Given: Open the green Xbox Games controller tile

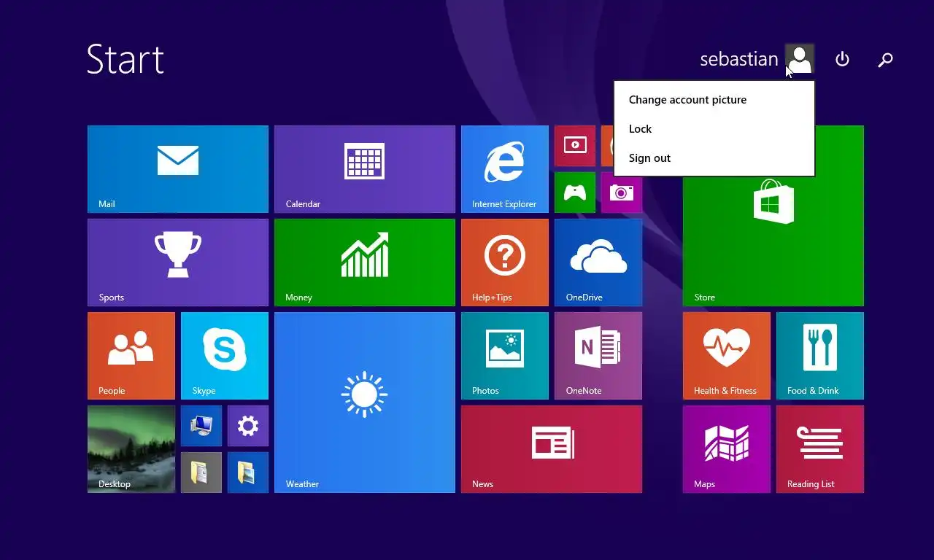Looking at the screenshot, I should click(x=575, y=192).
